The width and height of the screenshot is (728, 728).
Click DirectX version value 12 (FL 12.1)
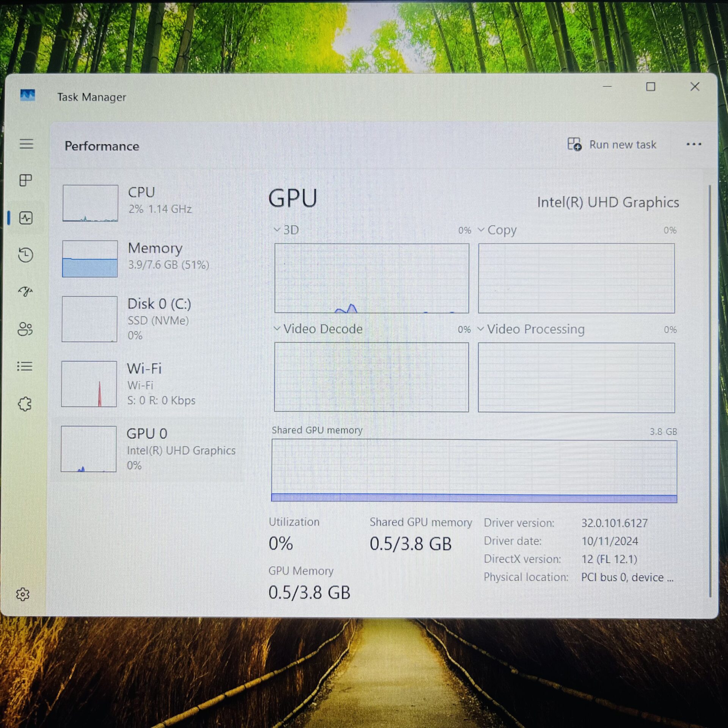coord(609,559)
